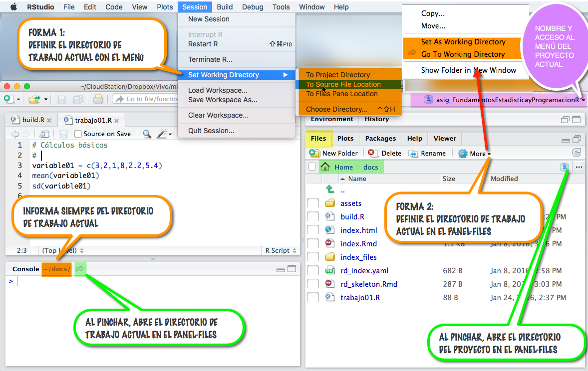This screenshot has height=371, width=588.
Task: Open the Code menu
Action: click(x=114, y=7)
